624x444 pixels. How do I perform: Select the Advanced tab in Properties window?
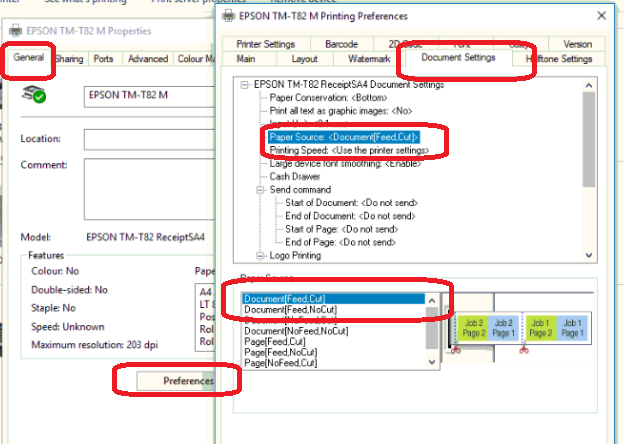(148, 59)
